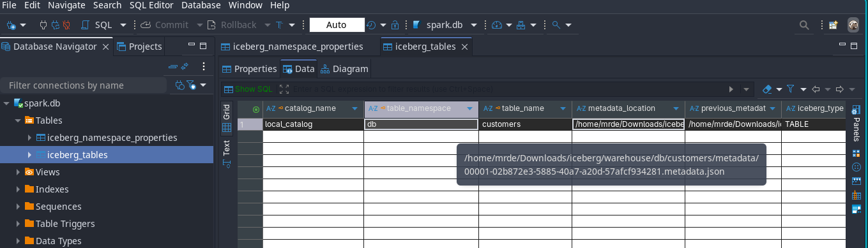
Task: Switch to the Diagram sub-tab
Action: pyautogui.click(x=344, y=69)
